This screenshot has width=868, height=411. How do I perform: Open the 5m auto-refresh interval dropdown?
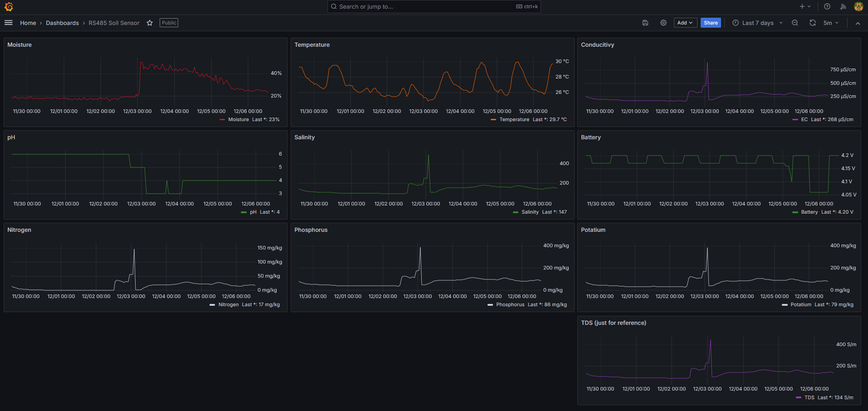(831, 23)
